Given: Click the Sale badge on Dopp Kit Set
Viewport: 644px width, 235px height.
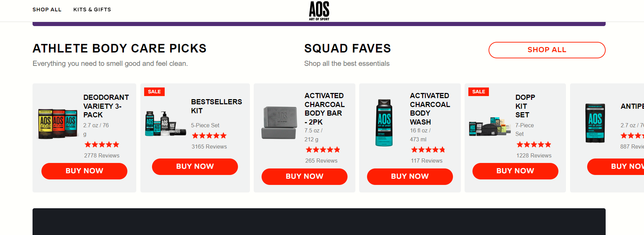Looking at the screenshot, I should pyautogui.click(x=479, y=92).
